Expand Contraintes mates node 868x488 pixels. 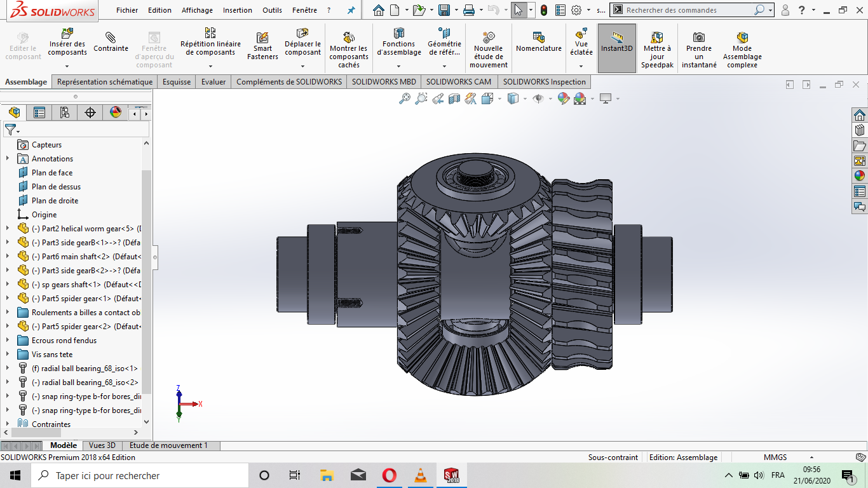tap(8, 424)
